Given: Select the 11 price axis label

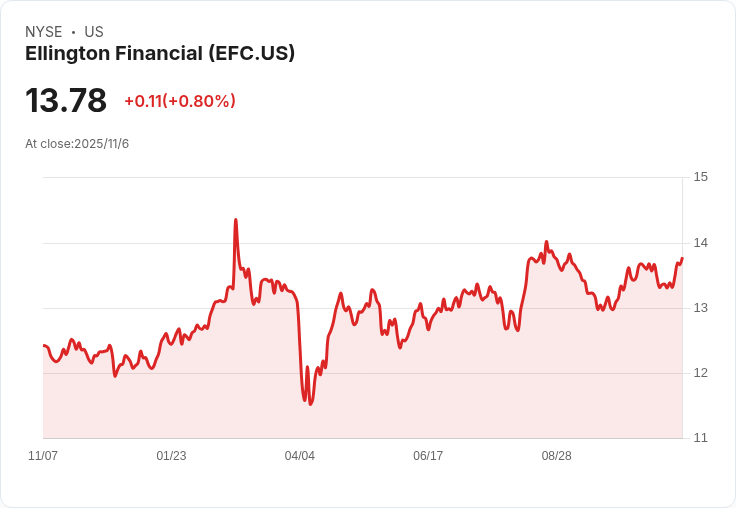Looking at the screenshot, I should (x=700, y=438).
